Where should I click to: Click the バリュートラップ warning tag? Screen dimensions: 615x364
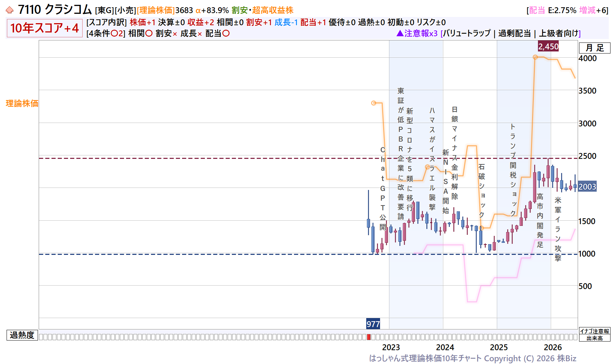(x=467, y=33)
